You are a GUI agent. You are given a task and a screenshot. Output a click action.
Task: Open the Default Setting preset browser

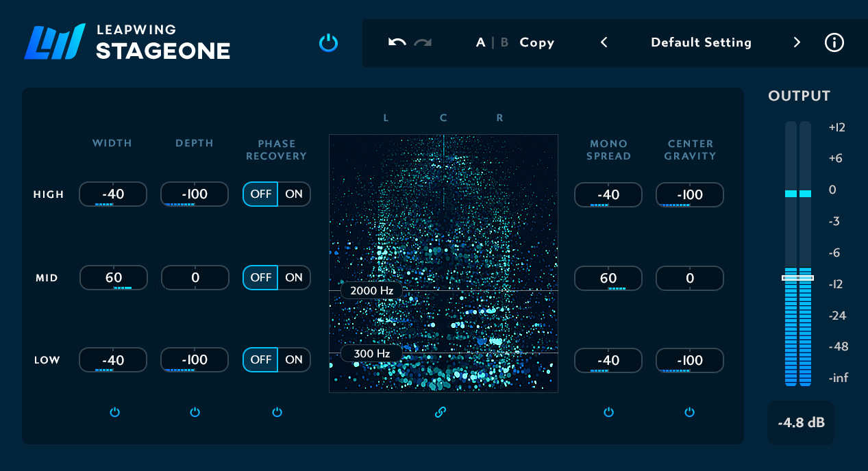click(701, 42)
